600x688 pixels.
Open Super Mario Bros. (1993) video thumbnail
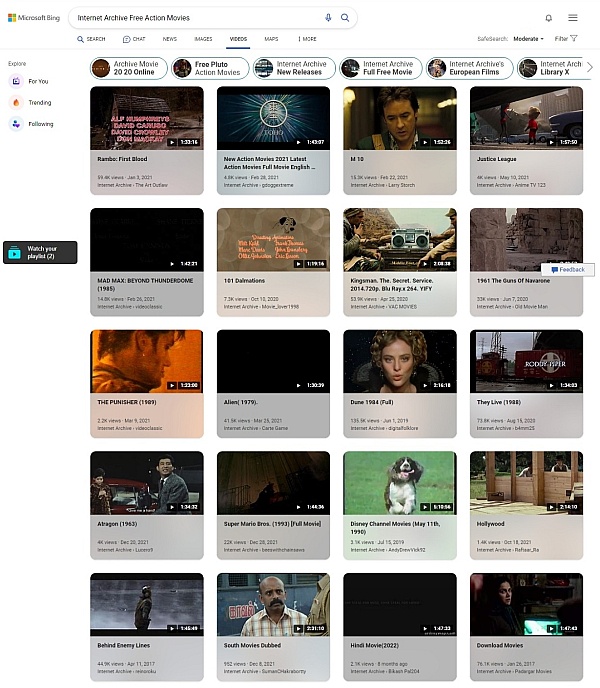[x=273, y=483]
